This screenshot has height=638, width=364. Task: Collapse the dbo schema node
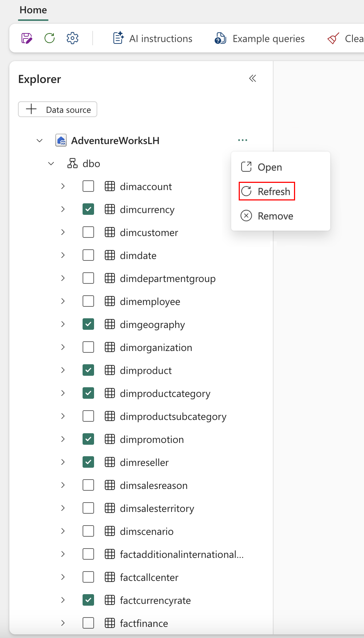(x=51, y=163)
